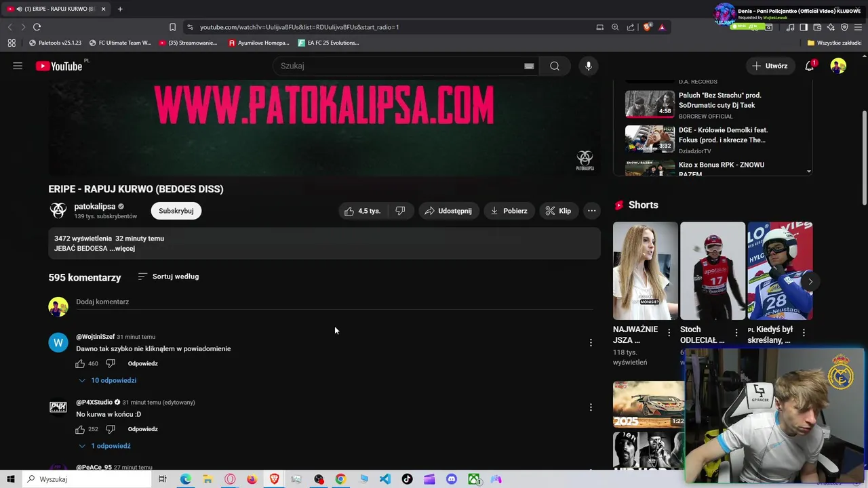Open the Stoch ODLECIAŁ Shorts thumbnail
Image resolution: width=868 pixels, height=488 pixels.
(x=712, y=270)
